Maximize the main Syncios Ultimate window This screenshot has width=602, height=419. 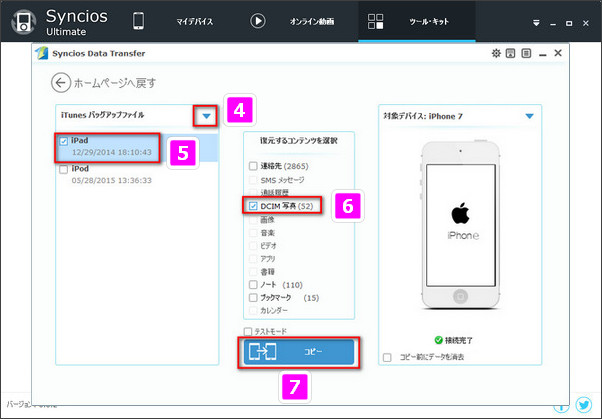[x=569, y=23]
